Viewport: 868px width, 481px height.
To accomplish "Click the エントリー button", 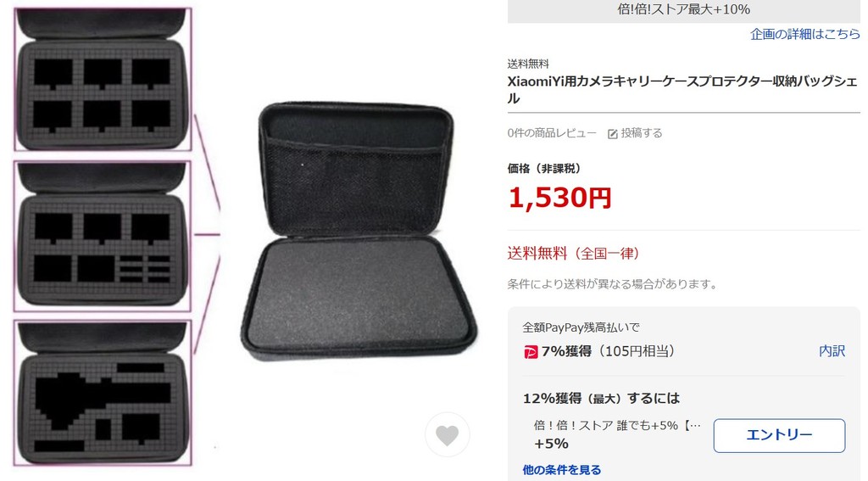I will pyautogui.click(x=779, y=435).
